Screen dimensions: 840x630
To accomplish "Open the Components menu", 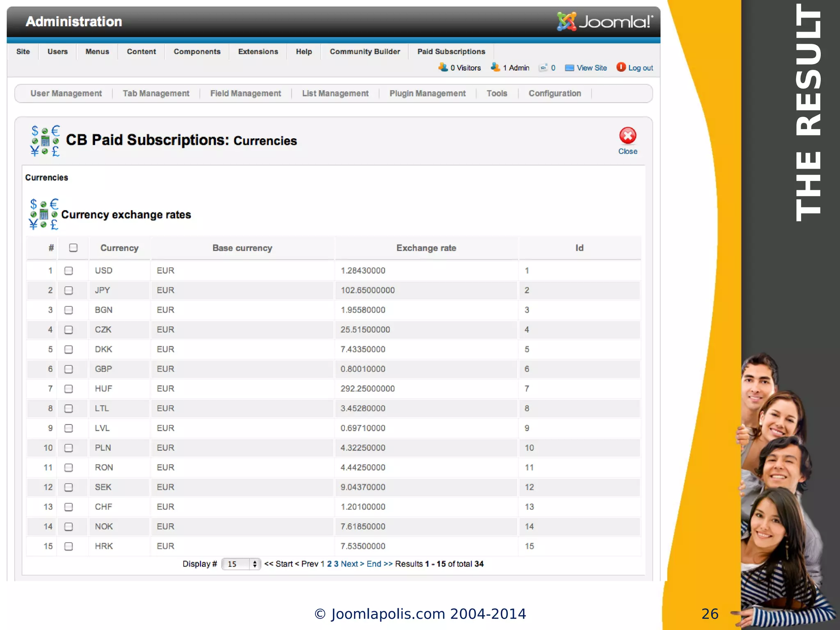I will (x=197, y=52).
